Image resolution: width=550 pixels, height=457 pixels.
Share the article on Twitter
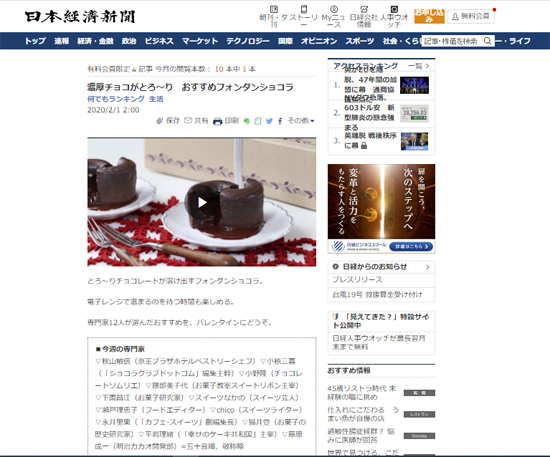pyautogui.click(x=269, y=121)
